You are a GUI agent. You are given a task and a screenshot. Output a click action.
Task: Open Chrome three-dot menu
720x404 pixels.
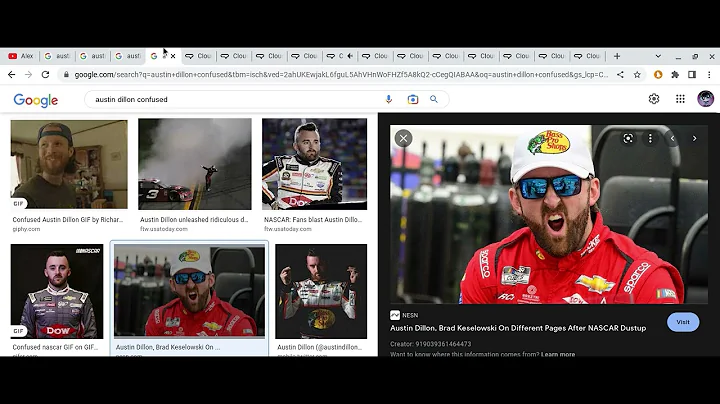click(x=709, y=74)
